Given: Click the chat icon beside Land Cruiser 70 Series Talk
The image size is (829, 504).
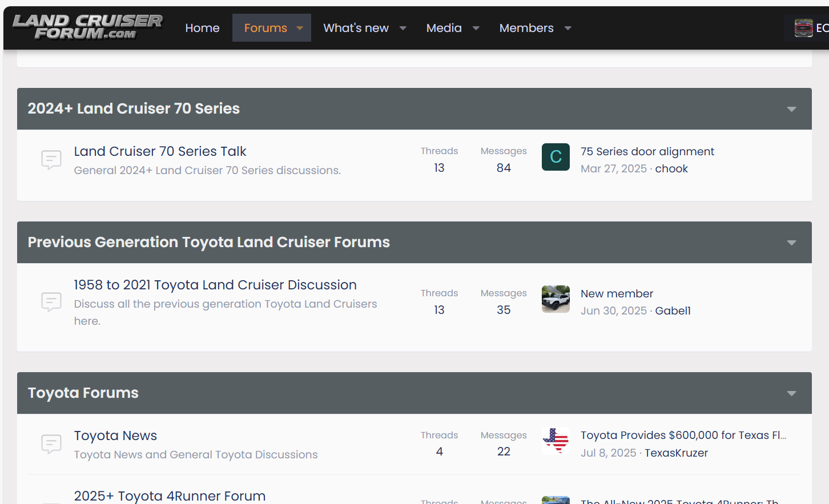Looking at the screenshot, I should 51,160.
